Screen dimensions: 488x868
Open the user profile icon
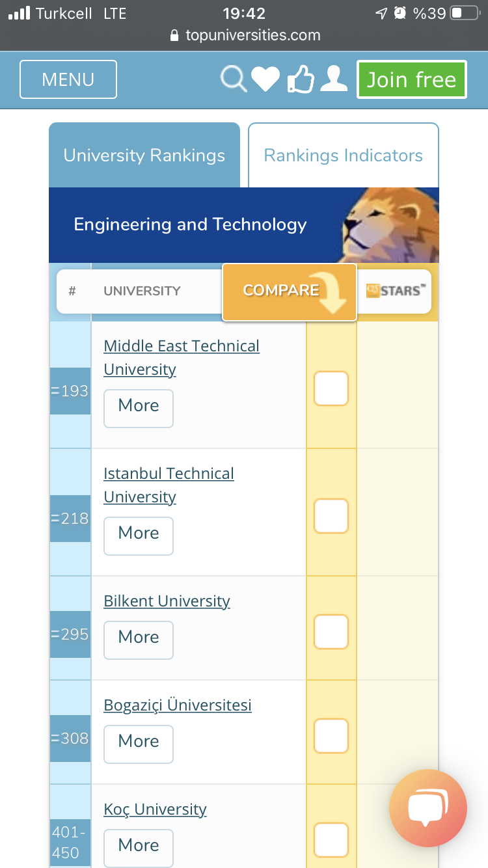334,79
